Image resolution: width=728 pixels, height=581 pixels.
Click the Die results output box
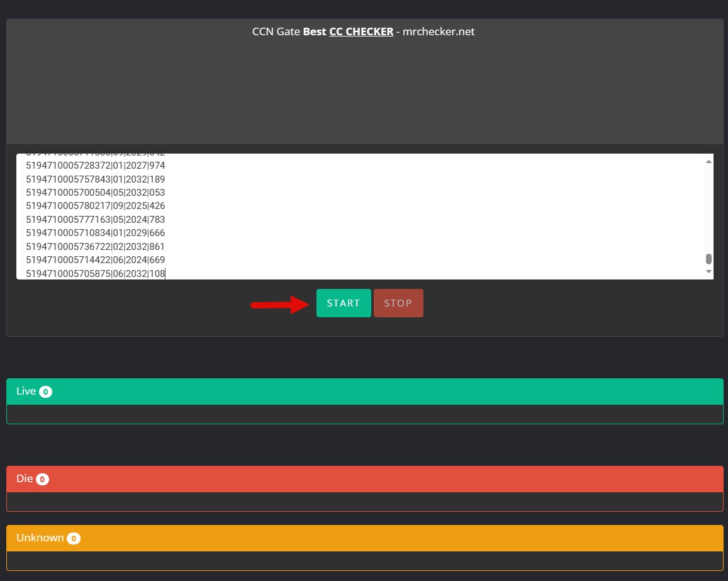[365, 502]
